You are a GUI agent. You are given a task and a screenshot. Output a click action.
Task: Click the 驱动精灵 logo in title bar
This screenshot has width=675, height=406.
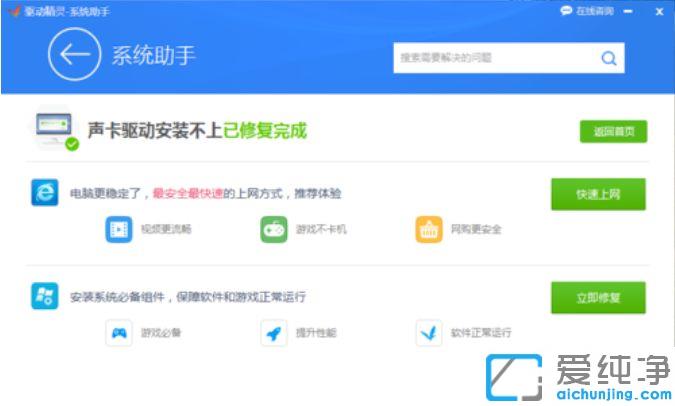point(12,11)
